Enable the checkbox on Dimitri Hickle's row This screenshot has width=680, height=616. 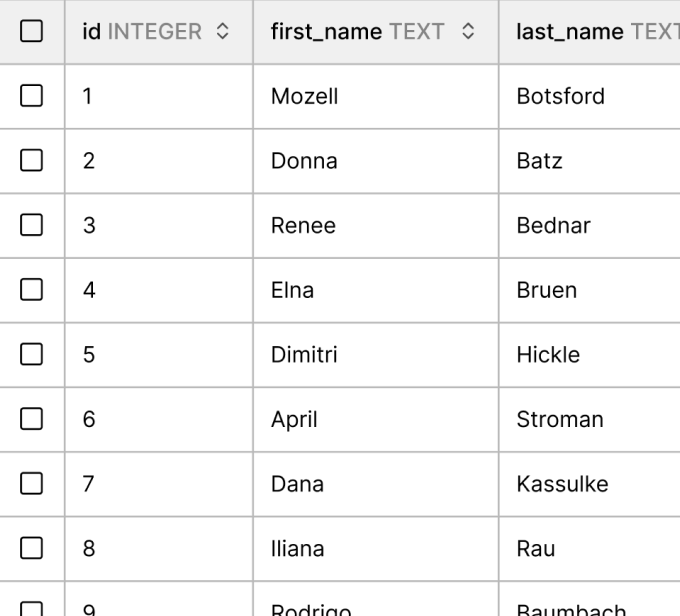32,354
